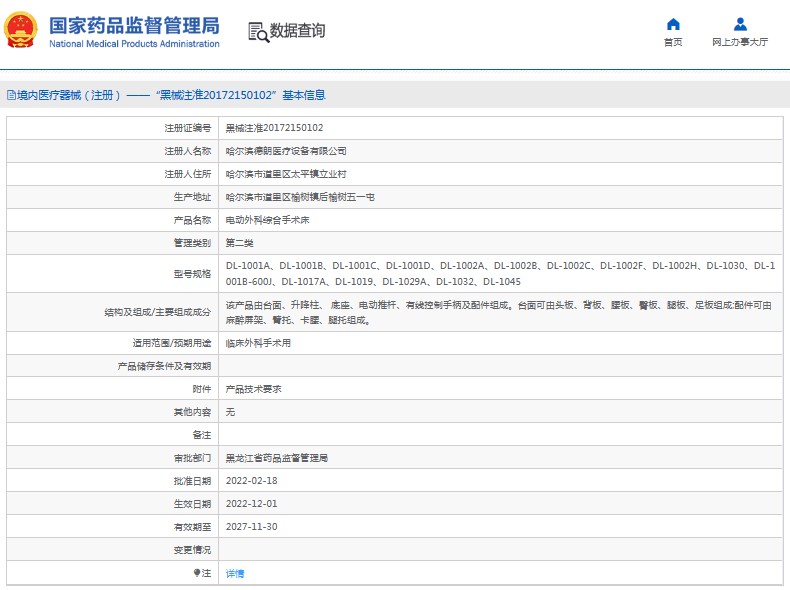Click the 批准日期 row label
Image resolution: width=790 pixels, height=590 pixels.
point(192,481)
